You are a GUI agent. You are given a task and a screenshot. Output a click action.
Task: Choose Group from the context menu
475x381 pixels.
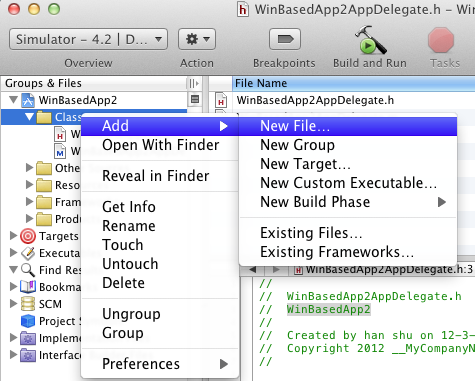[x=160, y=333]
